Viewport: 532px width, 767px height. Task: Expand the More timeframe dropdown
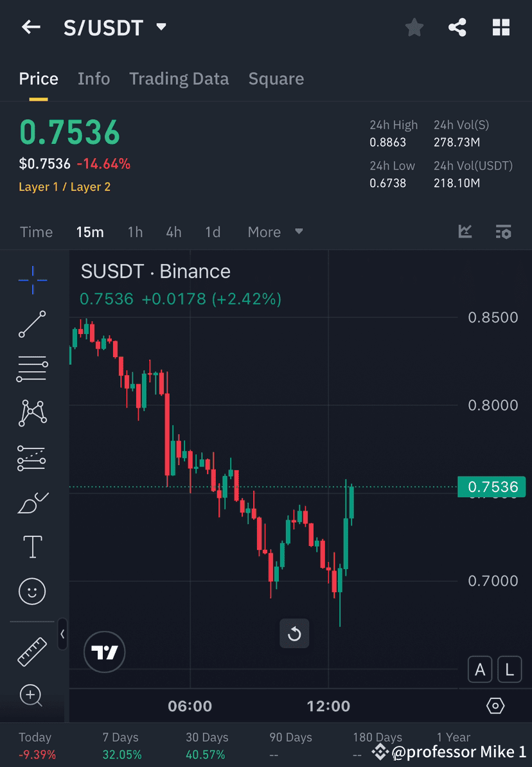[275, 232]
